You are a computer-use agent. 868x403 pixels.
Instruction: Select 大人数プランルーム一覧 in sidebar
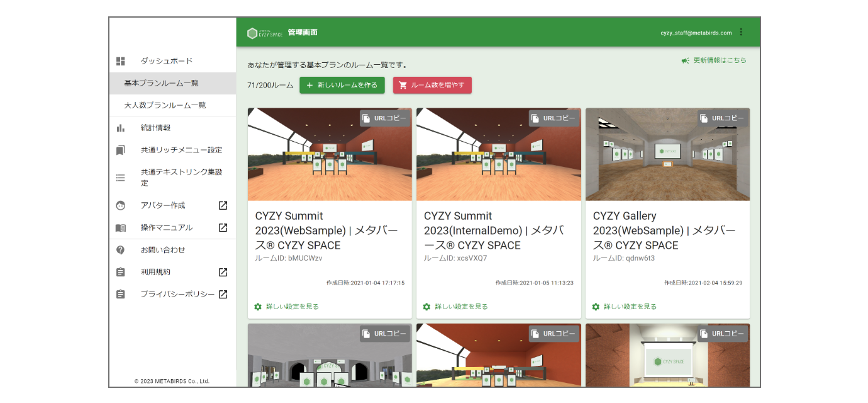(x=165, y=105)
